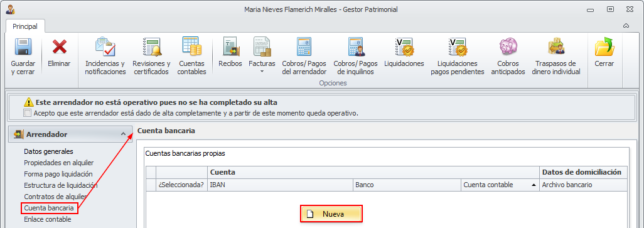Click the Cerrar folder icon

tap(604, 46)
